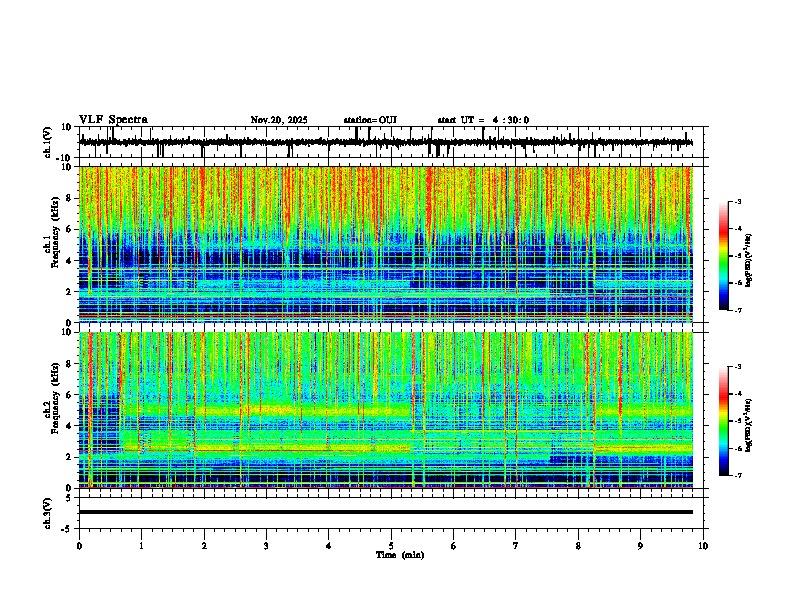Click the "2" kHz tick on ch.1 spectrogram
This screenshot has width=792, height=612.
tap(69, 291)
